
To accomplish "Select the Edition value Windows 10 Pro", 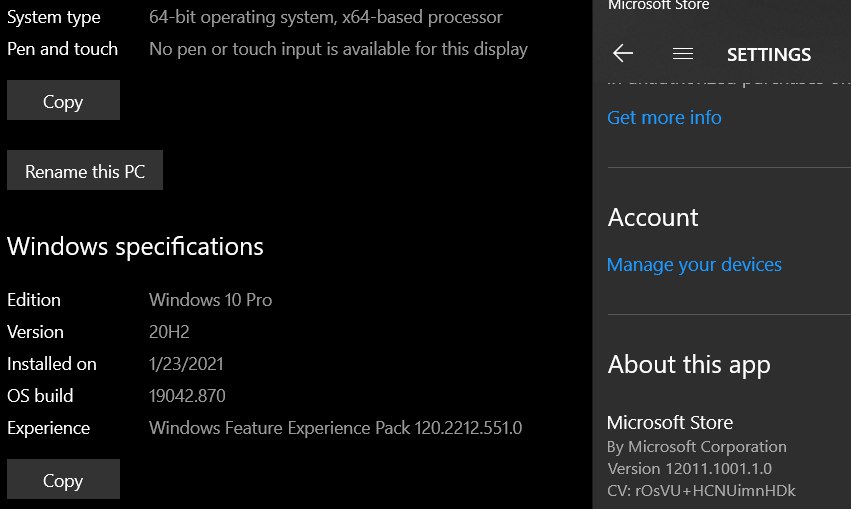I will [x=211, y=300].
